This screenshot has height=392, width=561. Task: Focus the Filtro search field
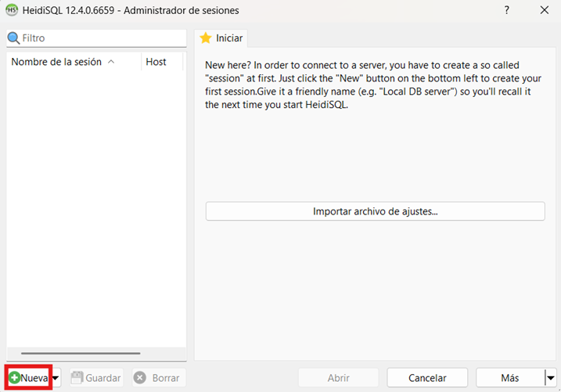point(96,38)
